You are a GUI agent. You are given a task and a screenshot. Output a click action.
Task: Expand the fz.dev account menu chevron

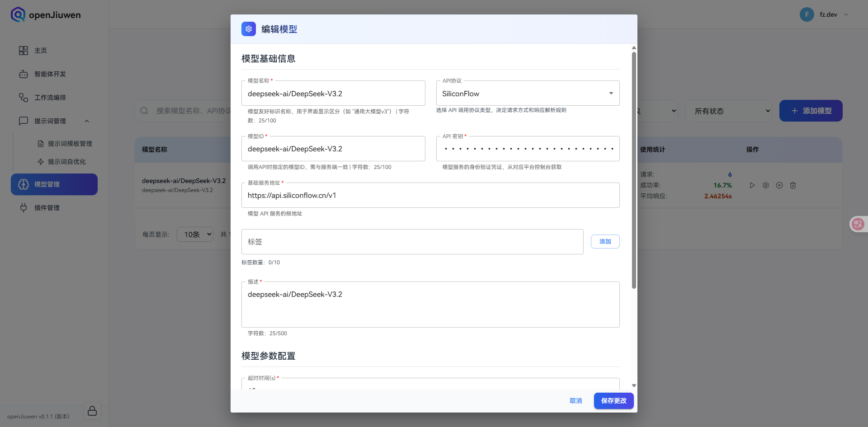click(x=846, y=14)
